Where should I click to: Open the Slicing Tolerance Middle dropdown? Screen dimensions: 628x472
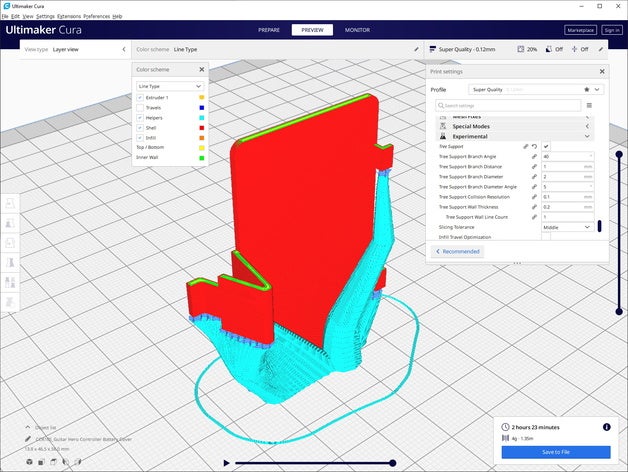(x=566, y=227)
